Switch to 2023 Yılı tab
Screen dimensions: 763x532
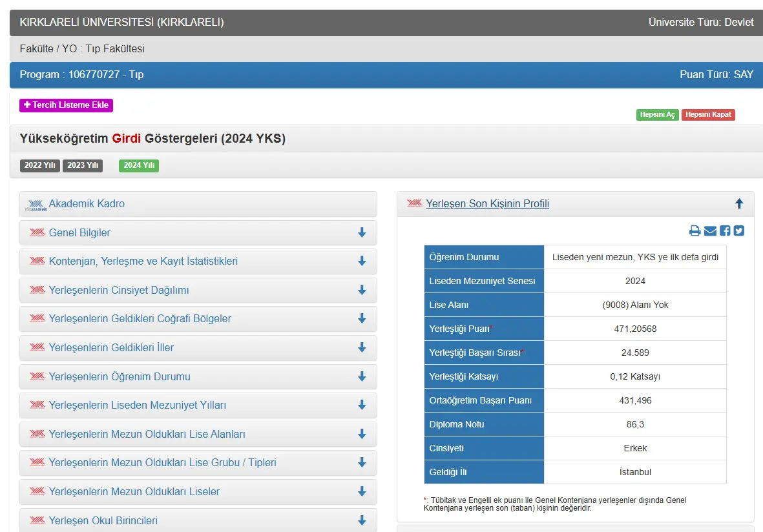tap(83, 165)
